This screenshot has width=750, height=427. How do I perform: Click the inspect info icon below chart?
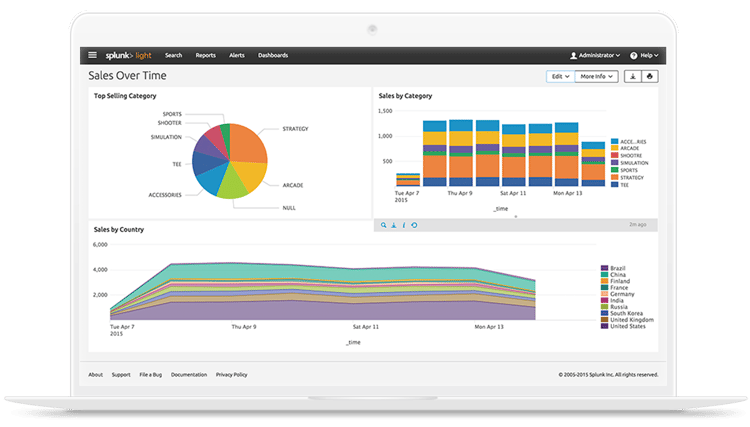point(403,225)
